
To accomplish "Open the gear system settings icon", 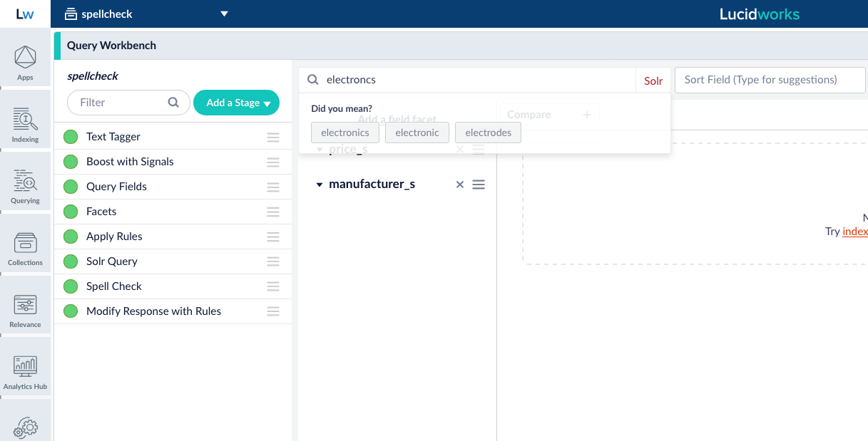I will pos(25,427).
